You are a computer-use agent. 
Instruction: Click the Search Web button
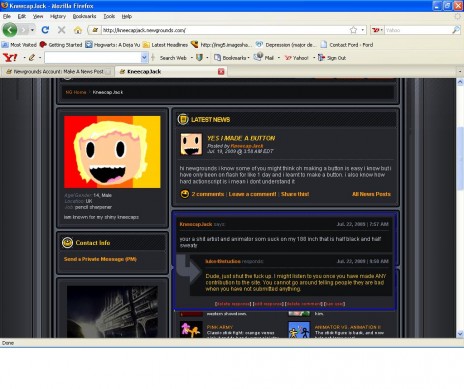[173, 58]
